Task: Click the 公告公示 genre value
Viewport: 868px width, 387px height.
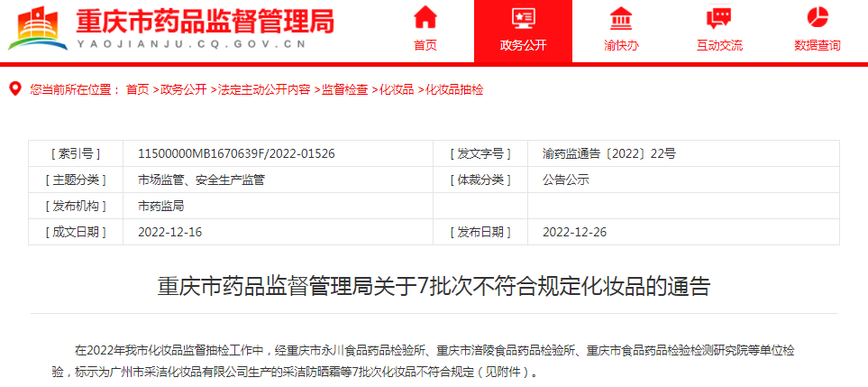Action: (x=565, y=180)
